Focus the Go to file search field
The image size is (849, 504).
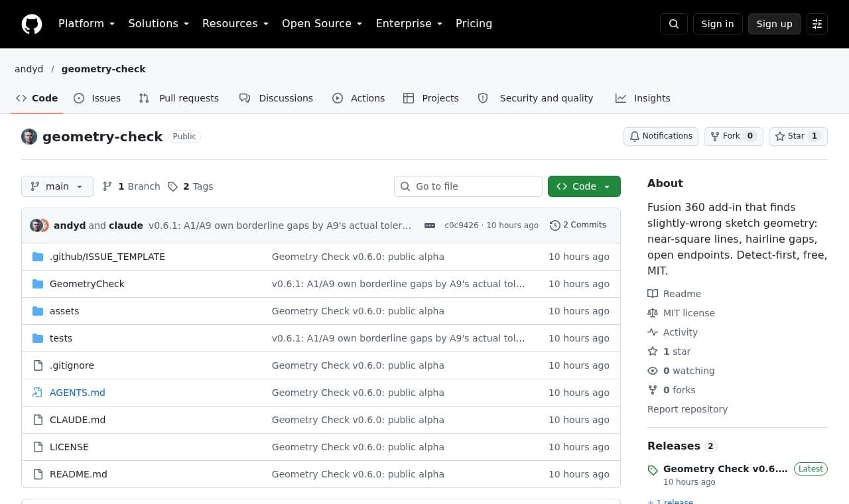(468, 186)
